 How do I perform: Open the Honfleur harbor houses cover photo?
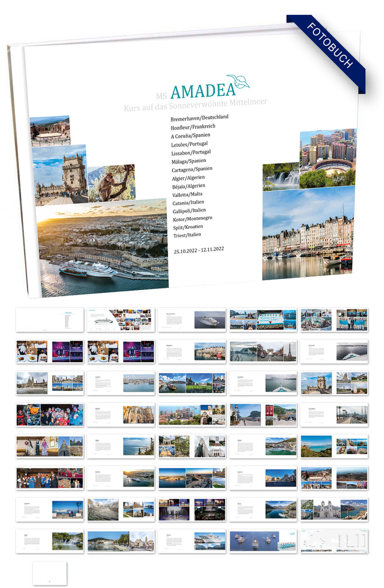click(x=308, y=234)
